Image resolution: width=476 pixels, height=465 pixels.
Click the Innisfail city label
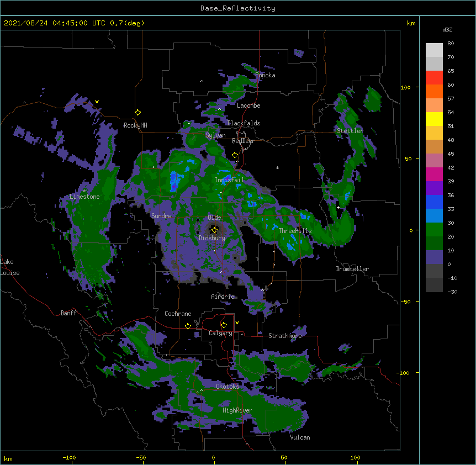pyautogui.click(x=229, y=180)
